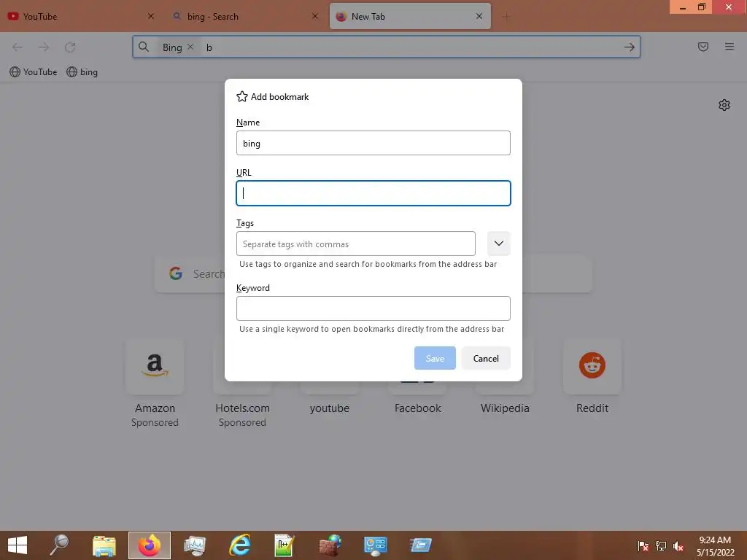Open the Windows Start menu

click(x=18, y=545)
